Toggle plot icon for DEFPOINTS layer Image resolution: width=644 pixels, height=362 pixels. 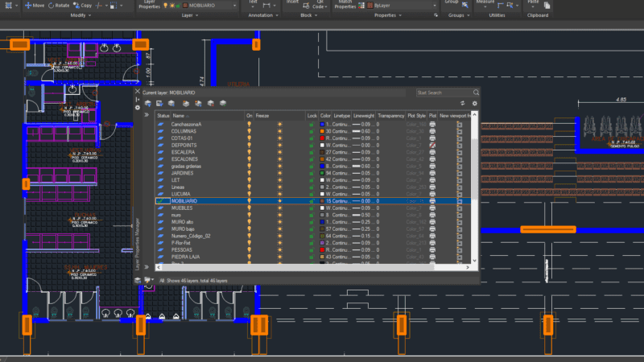[x=432, y=146]
